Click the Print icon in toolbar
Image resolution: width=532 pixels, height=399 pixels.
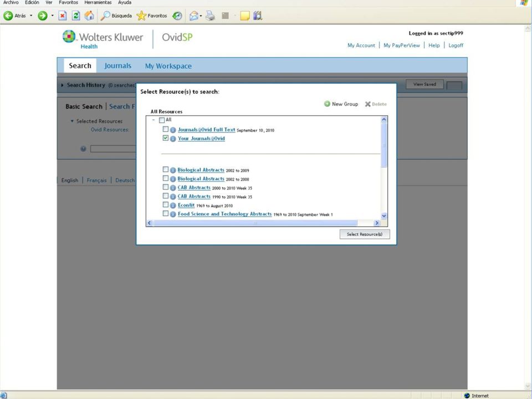coord(211,16)
